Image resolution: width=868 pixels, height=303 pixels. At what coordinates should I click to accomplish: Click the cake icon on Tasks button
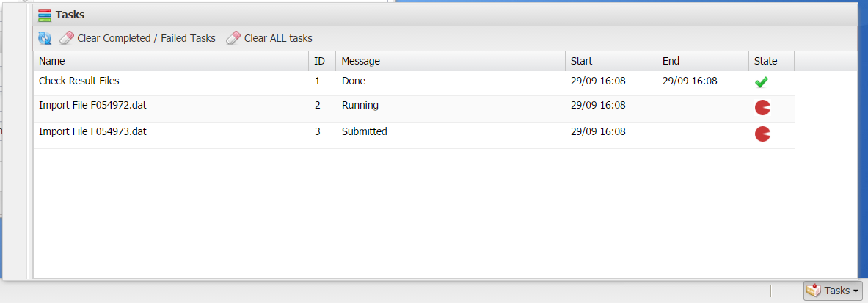coord(813,291)
